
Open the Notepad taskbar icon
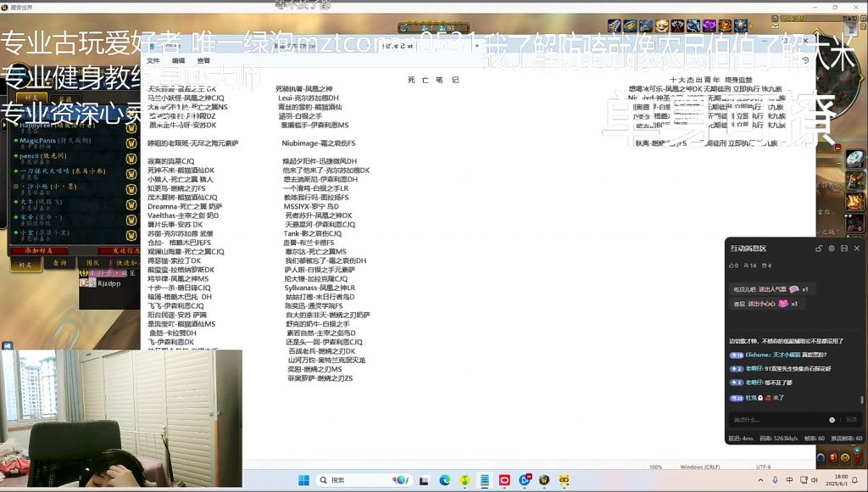(484, 480)
